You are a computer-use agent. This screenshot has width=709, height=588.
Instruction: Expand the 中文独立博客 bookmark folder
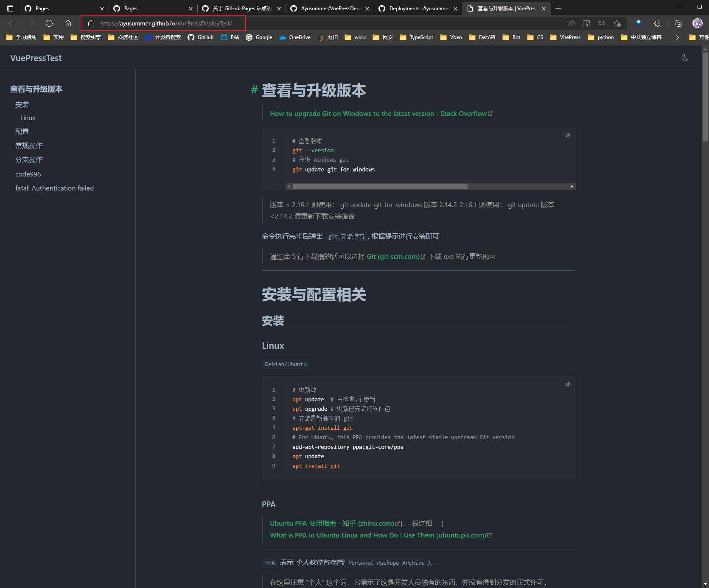[x=641, y=37]
